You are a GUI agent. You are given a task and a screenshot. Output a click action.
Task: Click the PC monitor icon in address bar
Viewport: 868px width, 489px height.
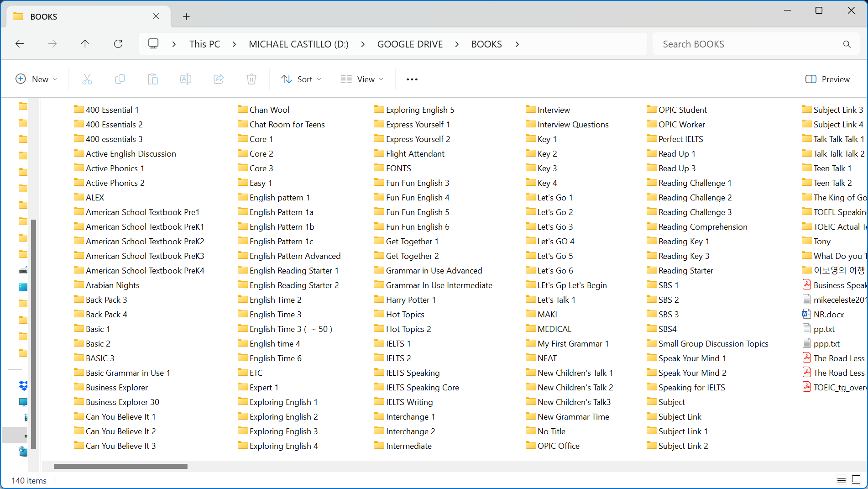click(x=153, y=44)
